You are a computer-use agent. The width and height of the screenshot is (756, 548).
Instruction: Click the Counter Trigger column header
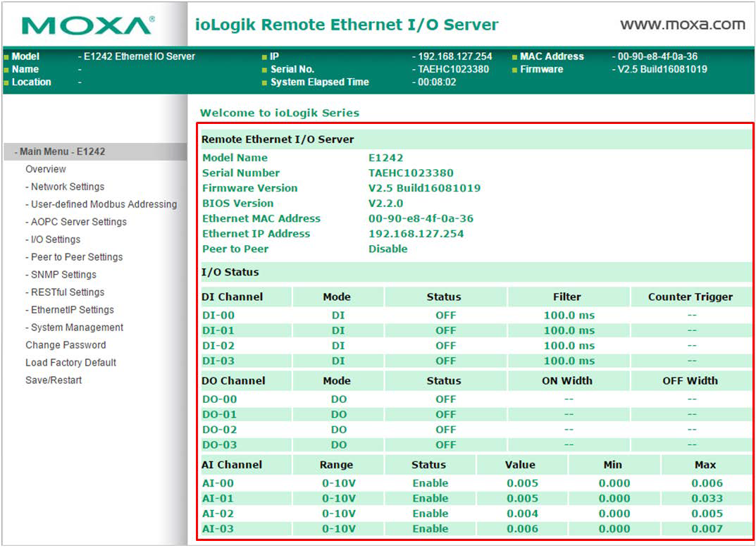[x=690, y=297]
